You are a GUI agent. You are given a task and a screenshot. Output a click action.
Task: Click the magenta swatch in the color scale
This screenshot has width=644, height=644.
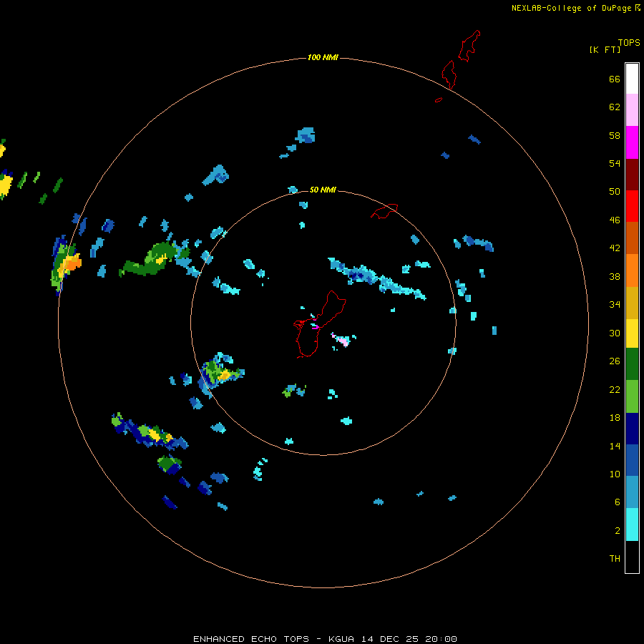[632, 142]
